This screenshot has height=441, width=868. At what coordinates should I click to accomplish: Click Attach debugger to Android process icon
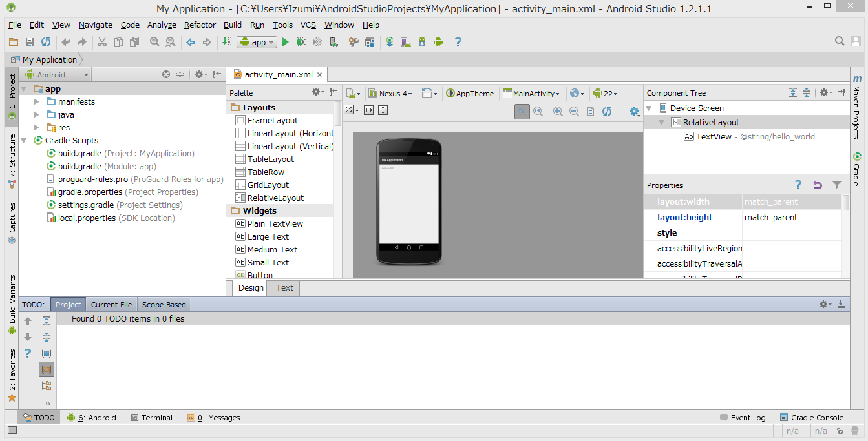click(x=333, y=42)
